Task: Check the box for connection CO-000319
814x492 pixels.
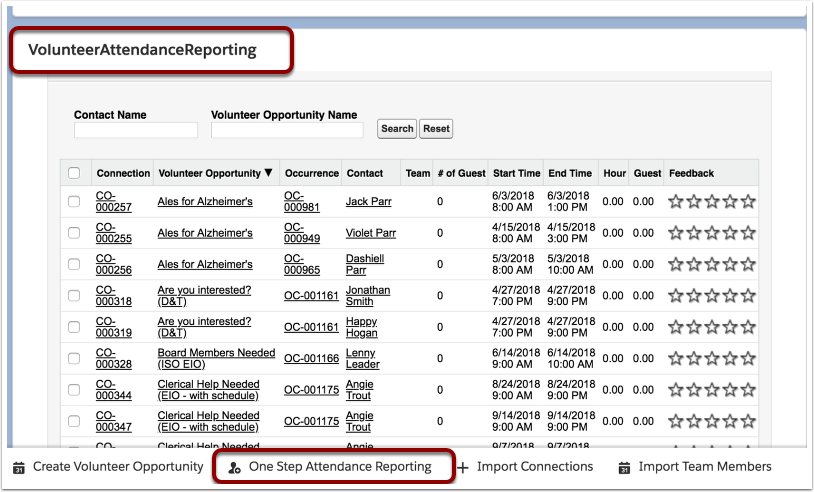Action: pos(74,327)
